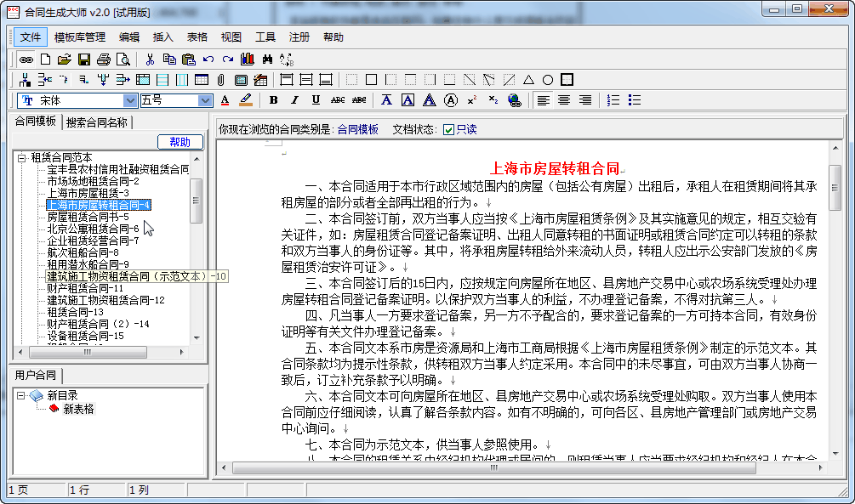Insert hyperlink using globe icon
This screenshot has height=504, width=855.
tap(514, 100)
